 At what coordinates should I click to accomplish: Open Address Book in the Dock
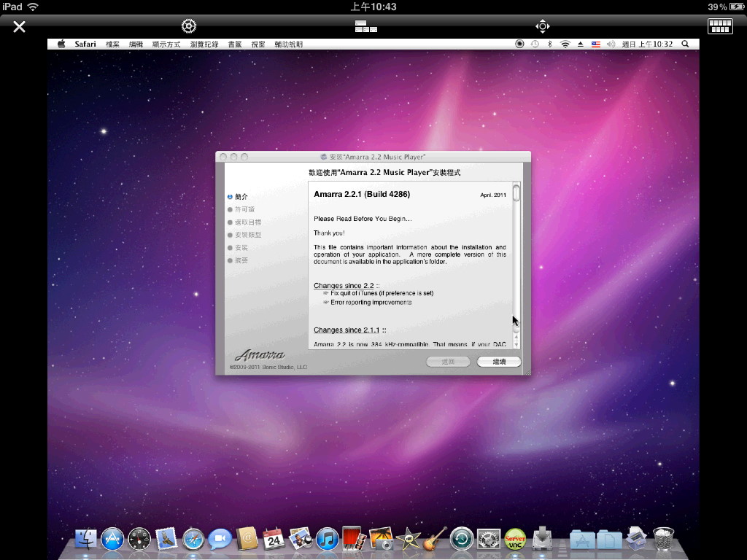247,540
